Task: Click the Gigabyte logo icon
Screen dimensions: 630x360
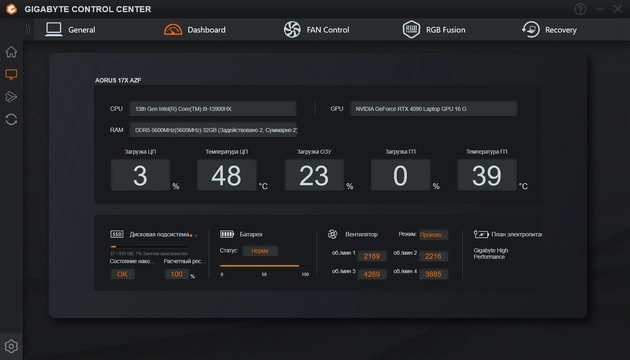Action: click(11, 9)
